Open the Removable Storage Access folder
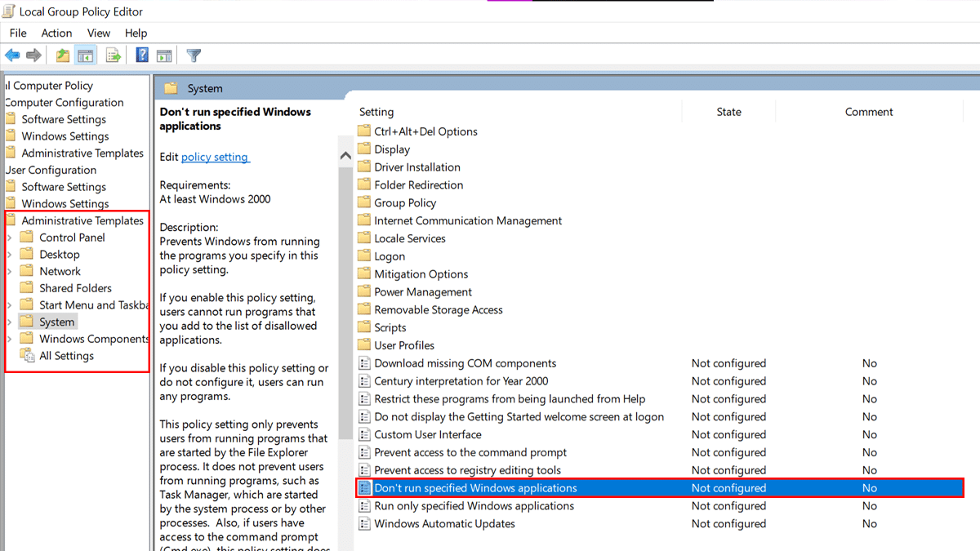Screen dimensions: 980x551 pyautogui.click(x=438, y=309)
